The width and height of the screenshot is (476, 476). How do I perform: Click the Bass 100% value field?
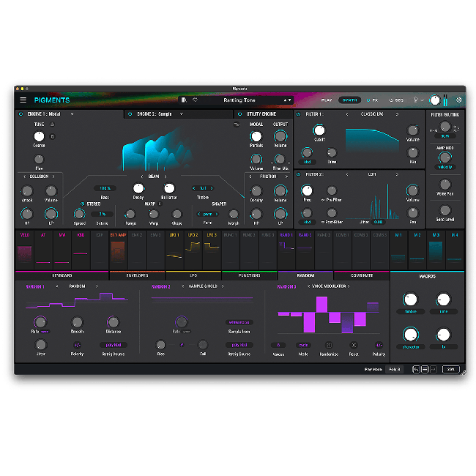tap(105, 188)
